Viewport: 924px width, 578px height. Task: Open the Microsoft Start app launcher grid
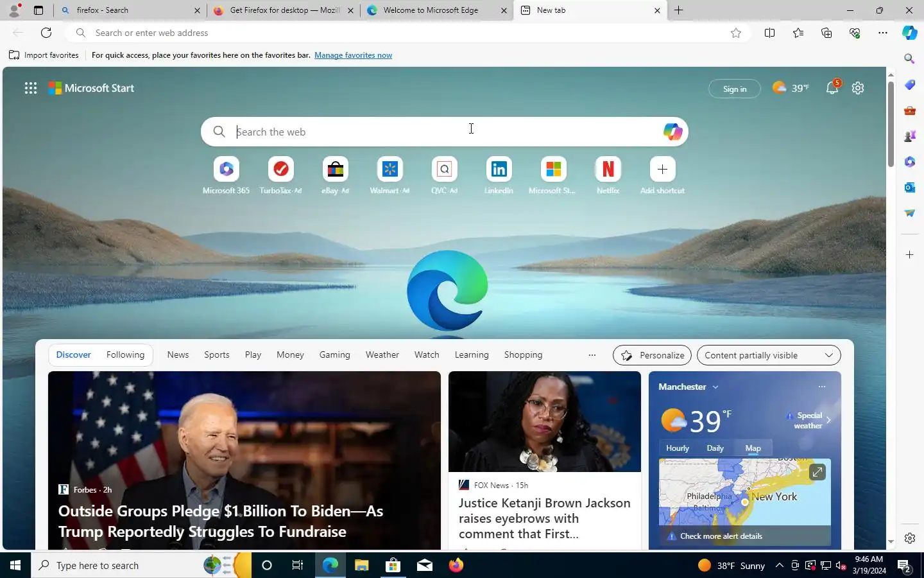point(30,88)
